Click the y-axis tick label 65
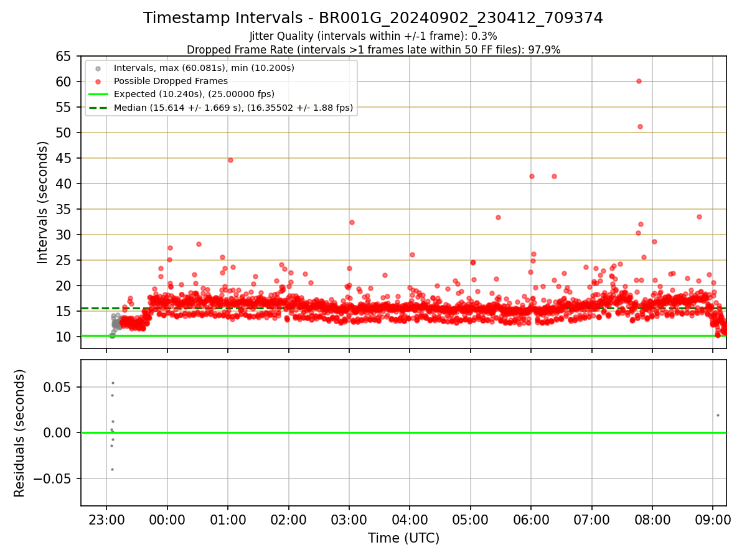The width and height of the screenshot is (747, 560). [x=64, y=57]
